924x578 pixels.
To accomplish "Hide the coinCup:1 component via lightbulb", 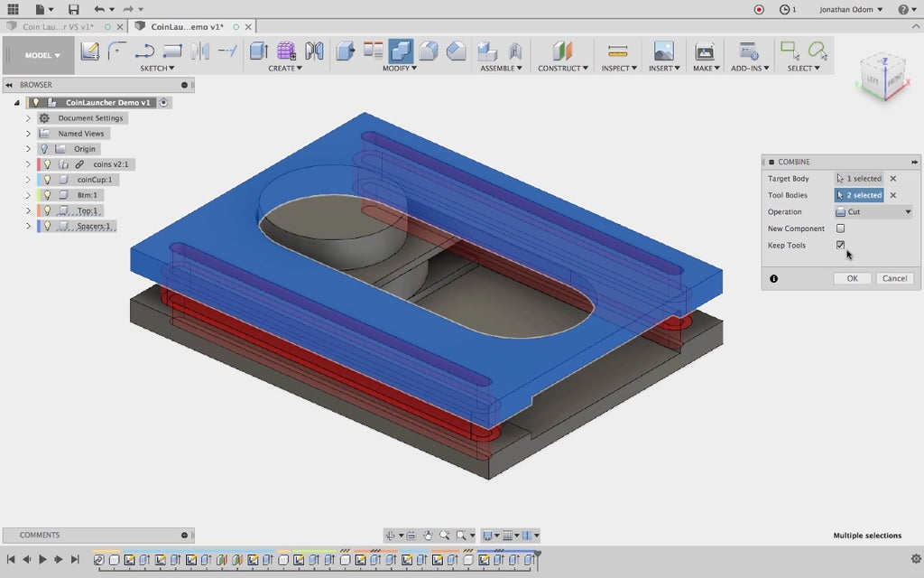I will [48, 180].
